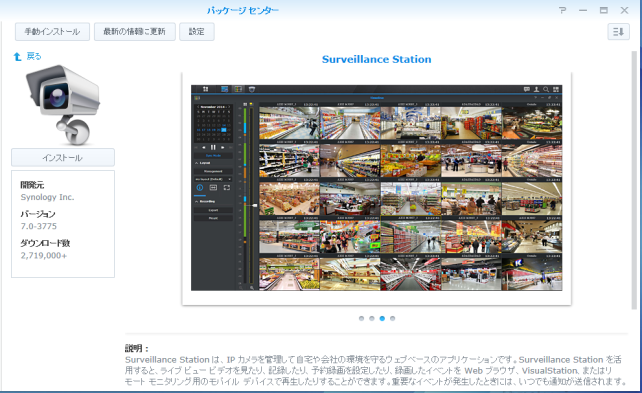Click the download count 2,719,000+ text
This screenshot has width=642, height=393.
coord(44,255)
